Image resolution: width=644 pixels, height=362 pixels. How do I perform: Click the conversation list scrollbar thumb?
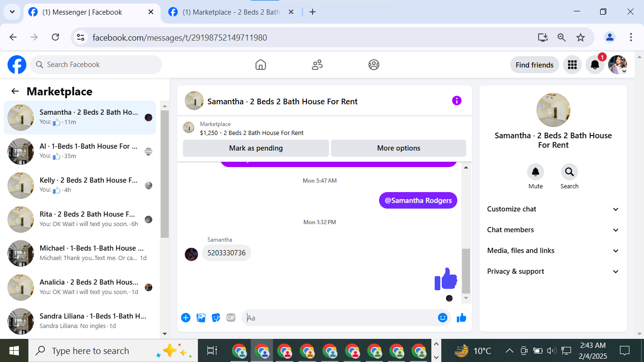tap(165, 174)
